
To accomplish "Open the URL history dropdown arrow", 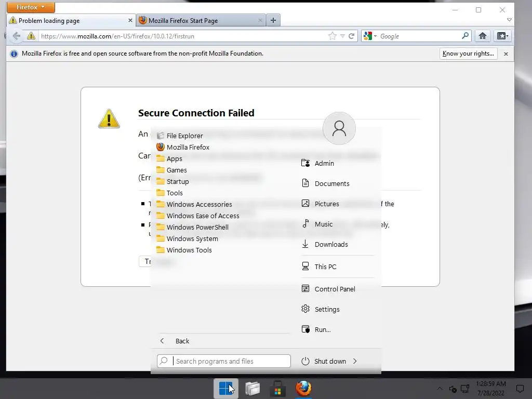I will (343, 36).
